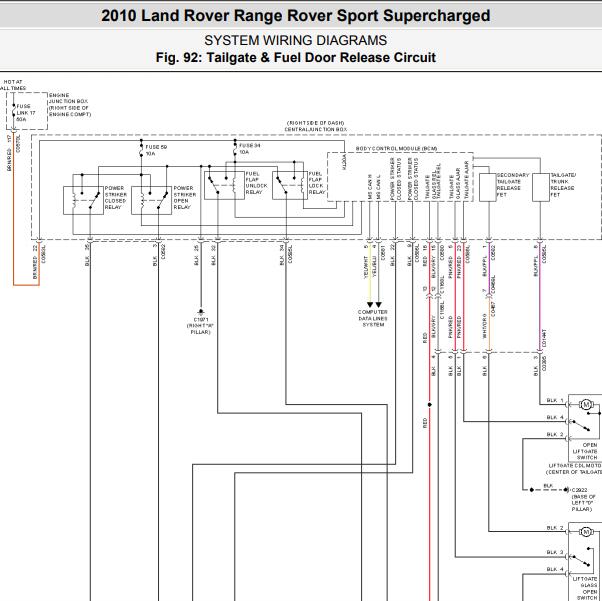602x601 pixels.
Task: Click the Power Striker Closed Relay symbol
Action: pyautogui.click(x=83, y=200)
